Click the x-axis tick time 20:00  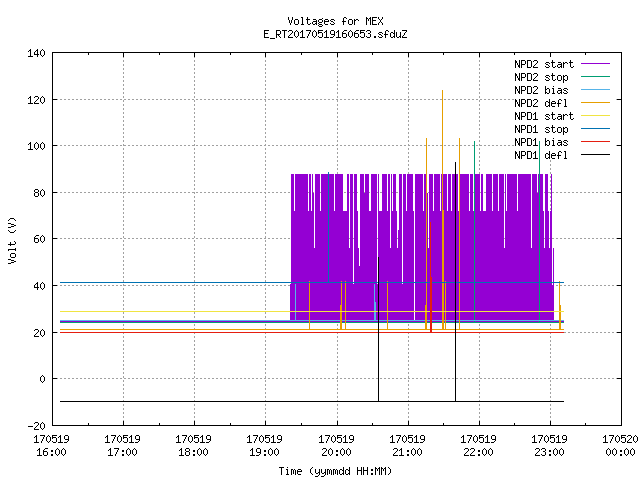(336, 453)
